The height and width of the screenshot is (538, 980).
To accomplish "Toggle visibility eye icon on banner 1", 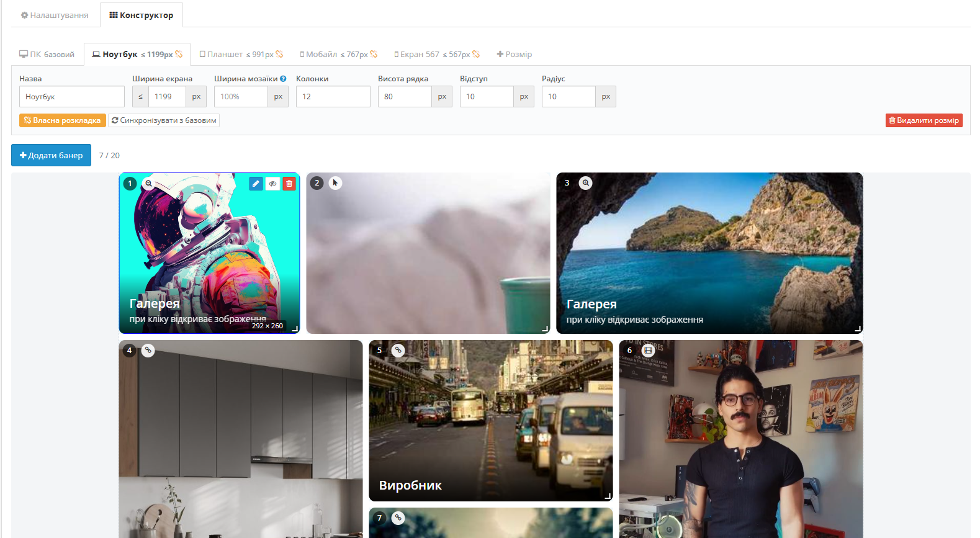I will [x=272, y=184].
